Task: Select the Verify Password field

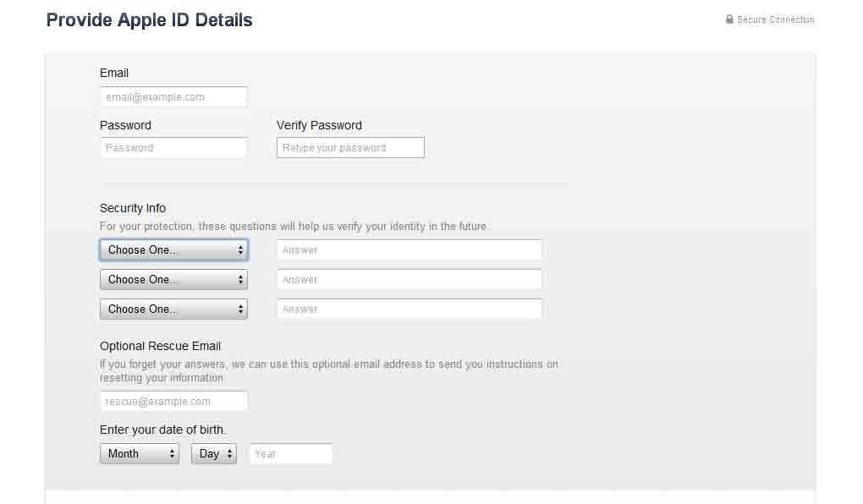Action: point(350,148)
